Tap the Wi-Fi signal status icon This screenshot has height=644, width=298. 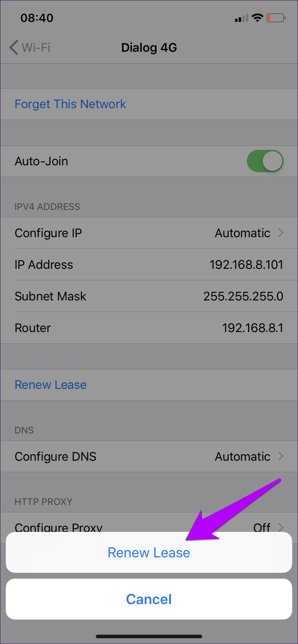pyautogui.click(x=257, y=18)
